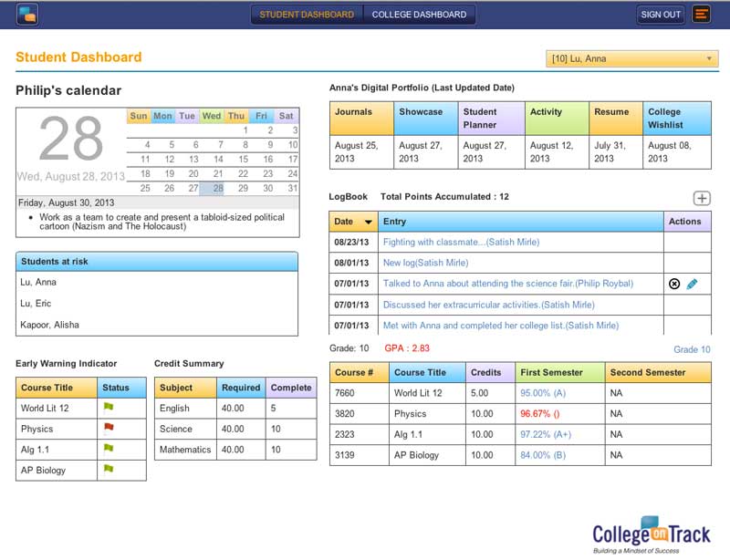730x560 pixels.
Task: Select at-risk student Lu, Eric
Action: pos(36,303)
